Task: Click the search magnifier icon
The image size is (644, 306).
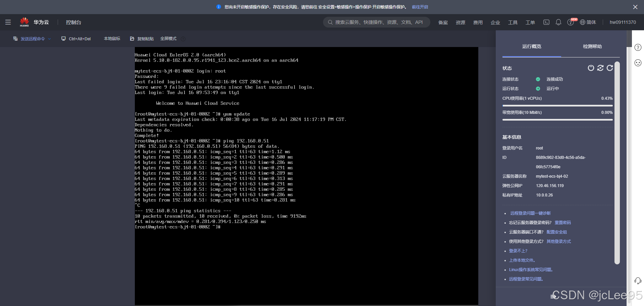Action: (x=330, y=22)
